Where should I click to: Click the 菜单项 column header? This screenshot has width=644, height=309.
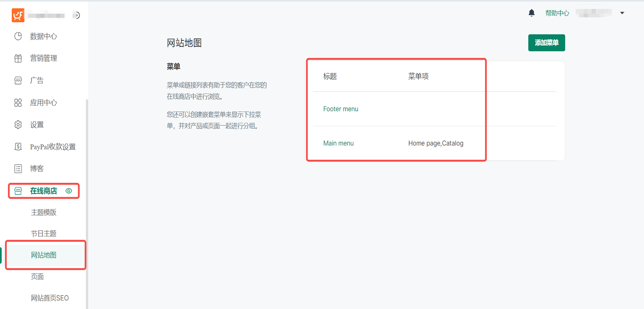point(418,76)
